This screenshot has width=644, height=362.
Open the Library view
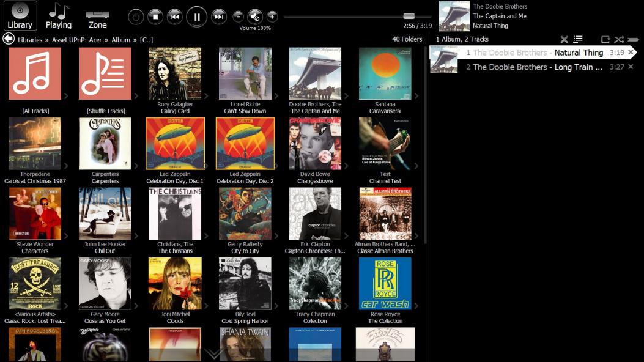pos(20,16)
